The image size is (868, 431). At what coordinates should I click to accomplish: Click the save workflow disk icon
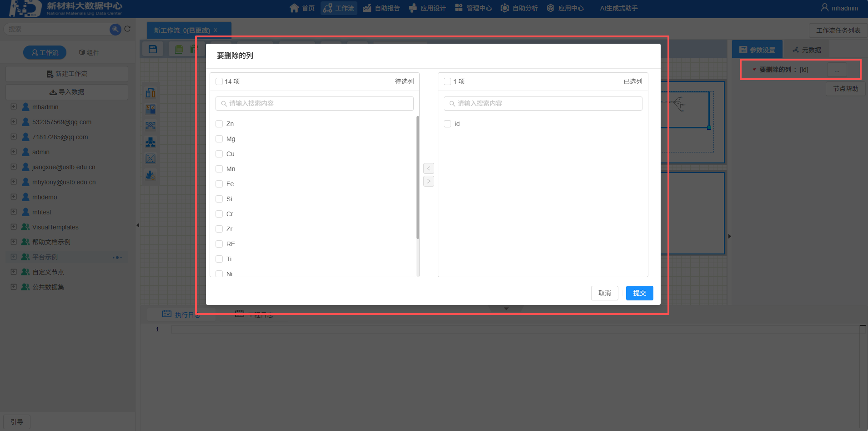click(153, 49)
